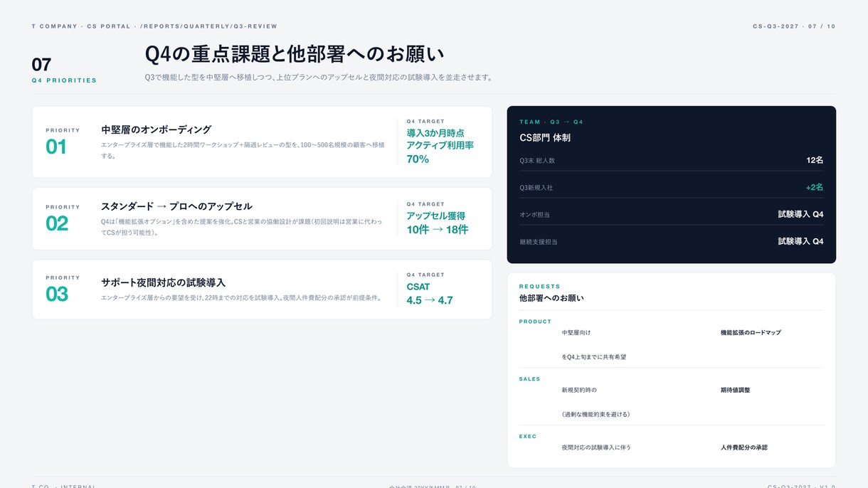The width and height of the screenshot is (868, 488).
Task: Click 試験導入 Q4 in オンボ担当 row
Action: (801, 214)
